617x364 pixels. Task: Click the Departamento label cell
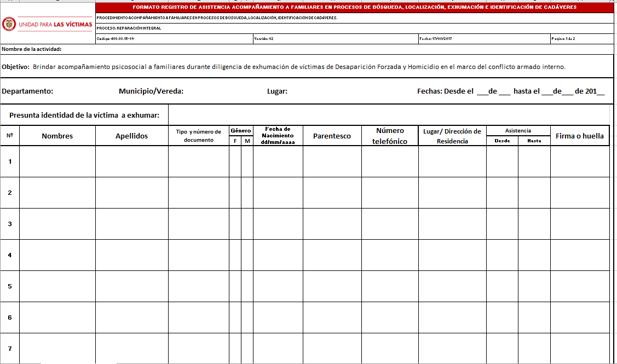(27, 91)
